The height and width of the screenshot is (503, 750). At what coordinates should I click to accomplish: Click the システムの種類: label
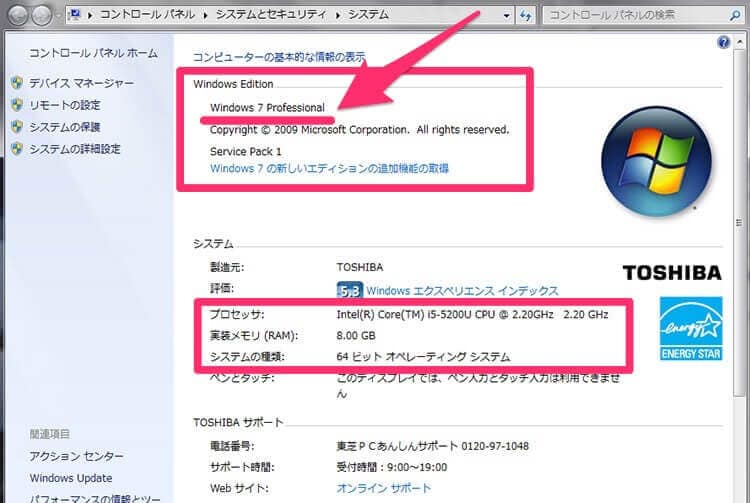pos(247,357)
